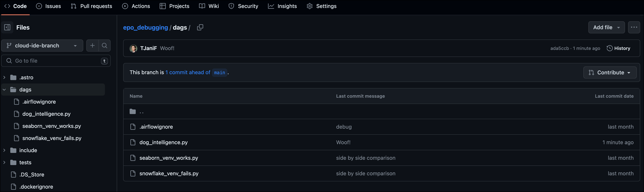Open the commit History view

pos(619,48)
